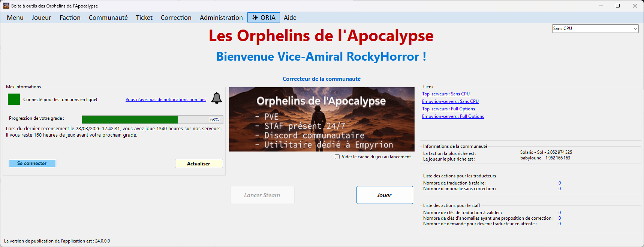
Task: Expand the Sans CPU dropdown
Action: (x=635, y=28)
